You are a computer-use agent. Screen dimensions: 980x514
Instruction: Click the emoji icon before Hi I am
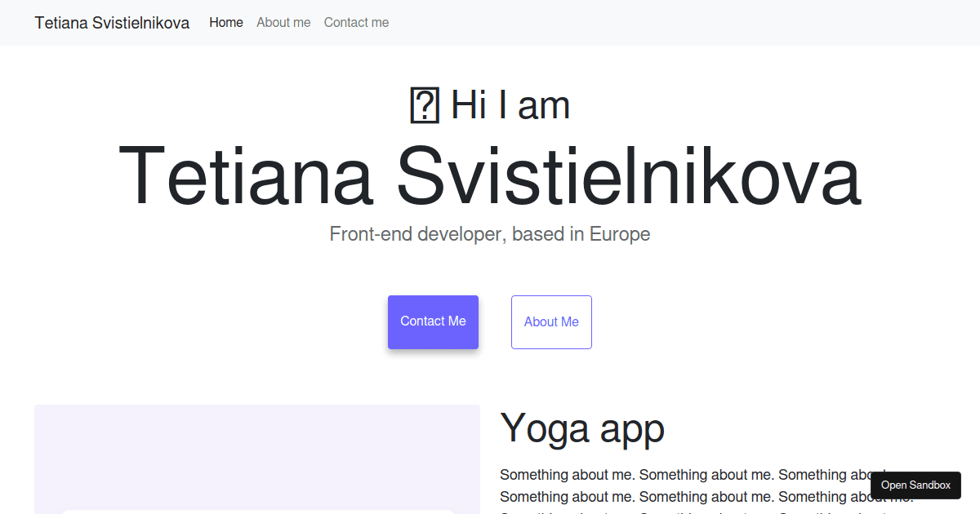click(425, 106)
